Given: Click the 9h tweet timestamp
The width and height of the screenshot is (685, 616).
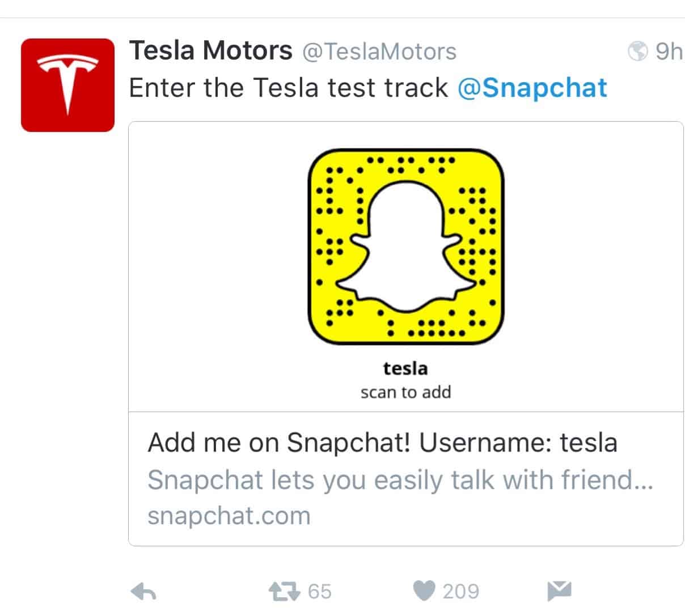Looking at the screenshot, I should click(x=669, y=52).
